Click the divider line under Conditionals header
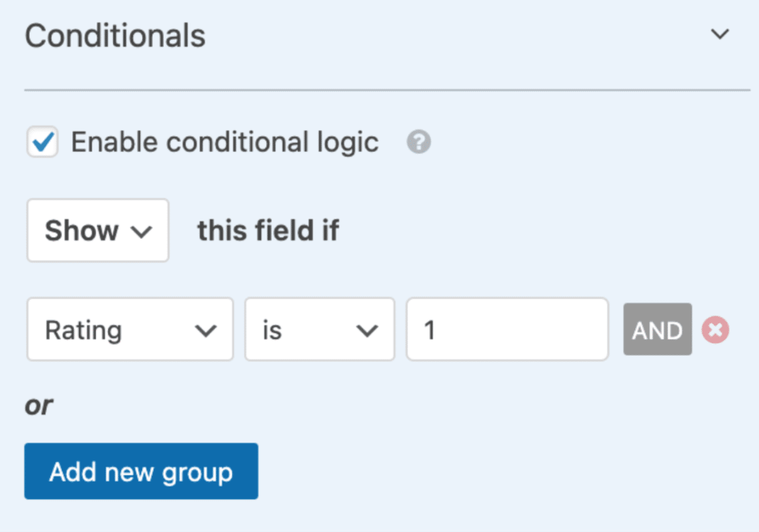This screenshot has width=759, height=532. click(x=387, y=90)
